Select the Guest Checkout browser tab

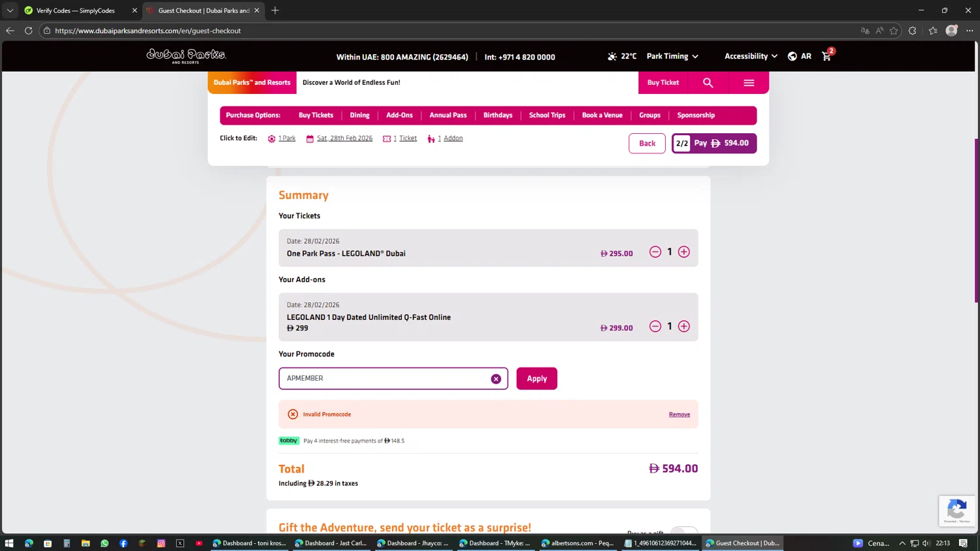203,10
